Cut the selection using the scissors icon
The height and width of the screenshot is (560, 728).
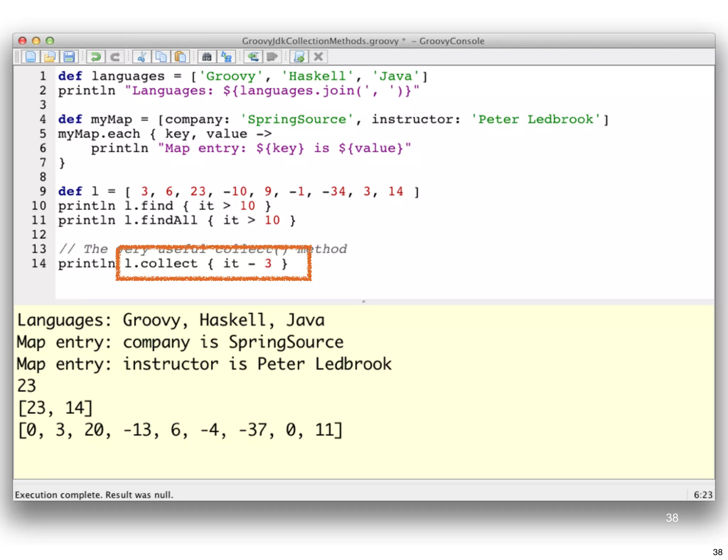pos(142,57)
